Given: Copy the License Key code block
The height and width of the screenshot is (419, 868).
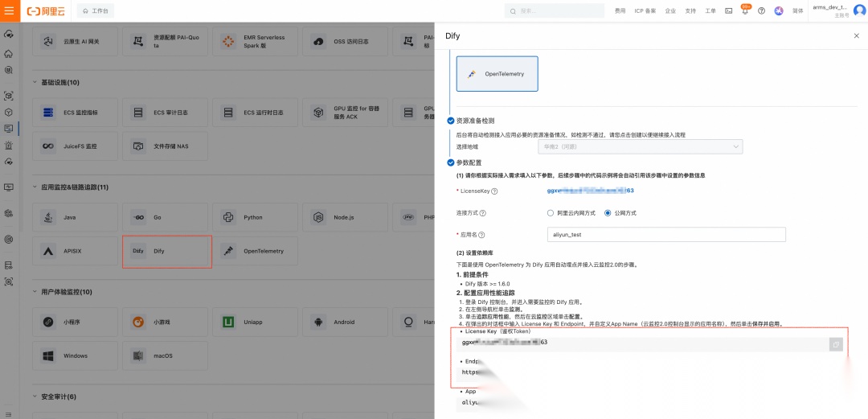Looking at the screenshot, I should point(836,345).
